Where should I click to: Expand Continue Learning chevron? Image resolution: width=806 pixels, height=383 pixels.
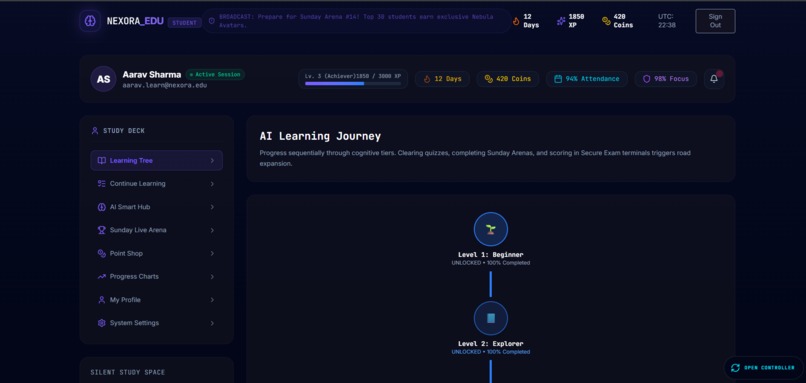coord(212,184)
